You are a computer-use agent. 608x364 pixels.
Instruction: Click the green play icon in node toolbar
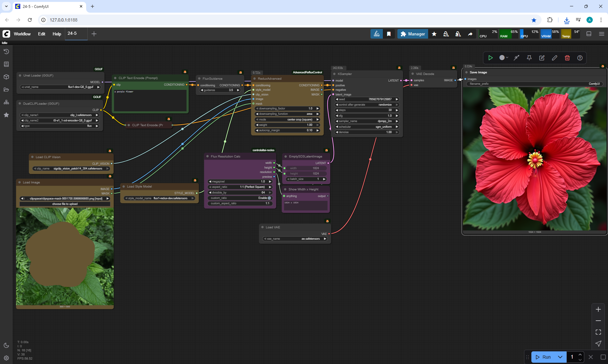491,58
